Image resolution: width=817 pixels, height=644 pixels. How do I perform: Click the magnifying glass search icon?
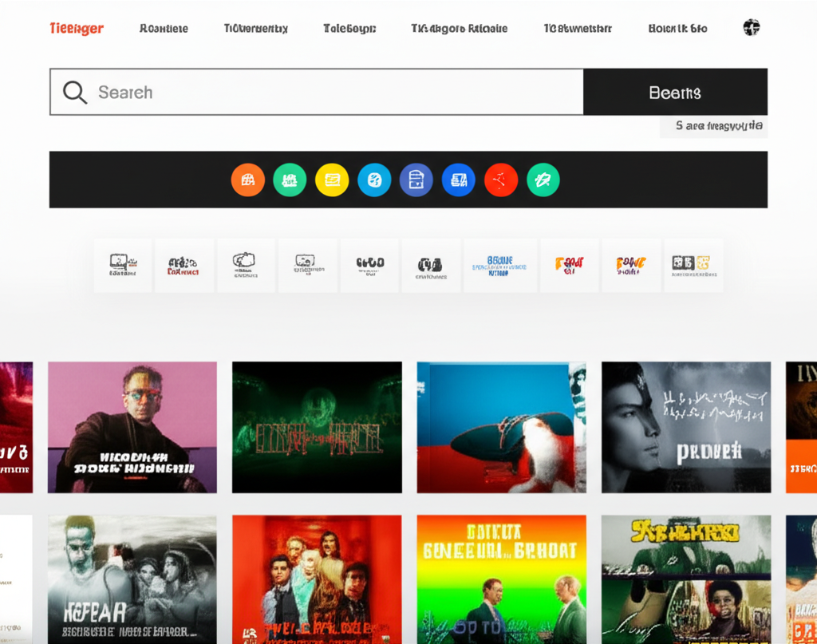pos(75,93)
